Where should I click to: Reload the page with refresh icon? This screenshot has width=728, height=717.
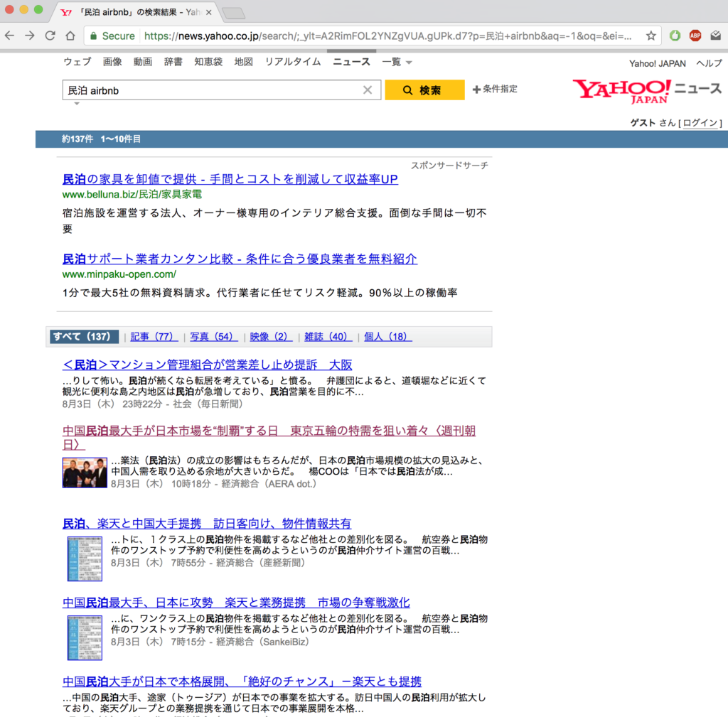click(50, 36)
